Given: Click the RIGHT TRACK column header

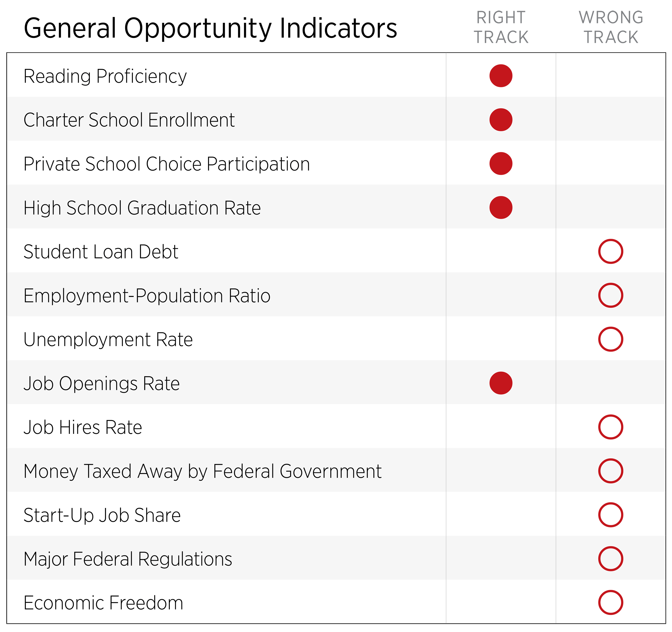Looking at the screenshot, I should click(501, 27).
